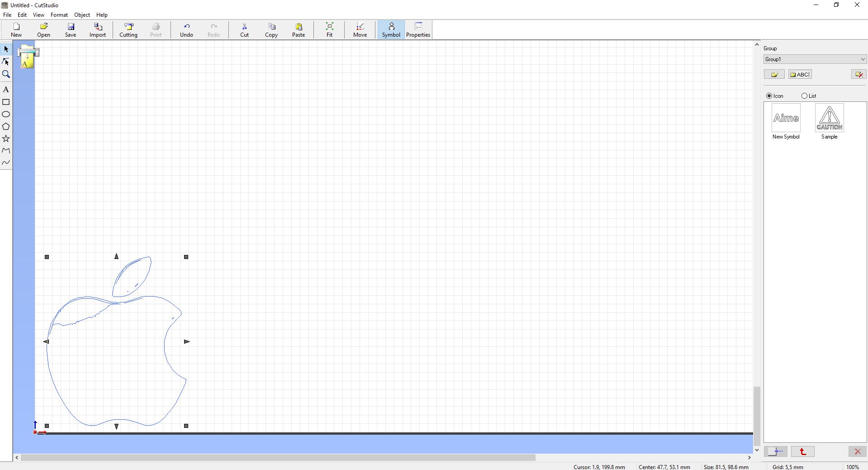Click the red arrow place symbol button
868x470 pixels.
coord(803,451)
